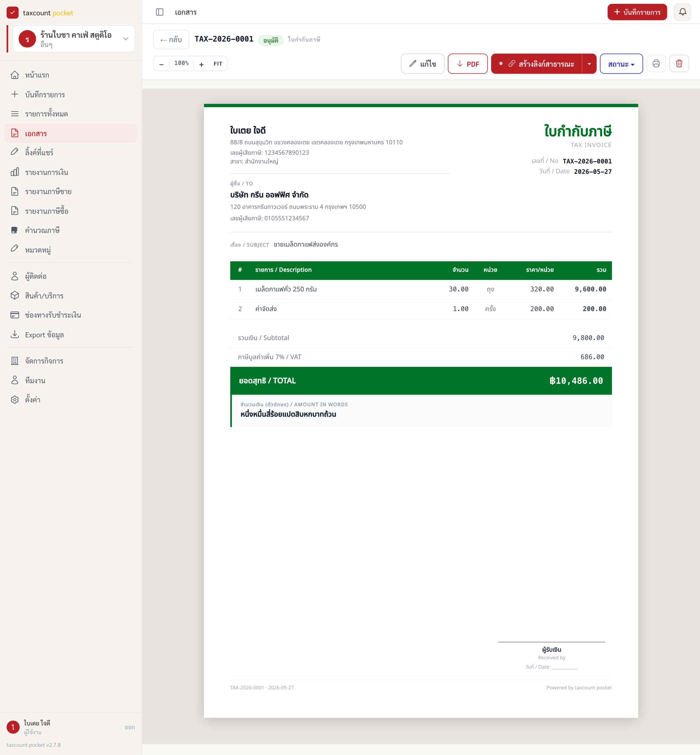
Task: Zoom in with the plus button
Action: (201, 64)
